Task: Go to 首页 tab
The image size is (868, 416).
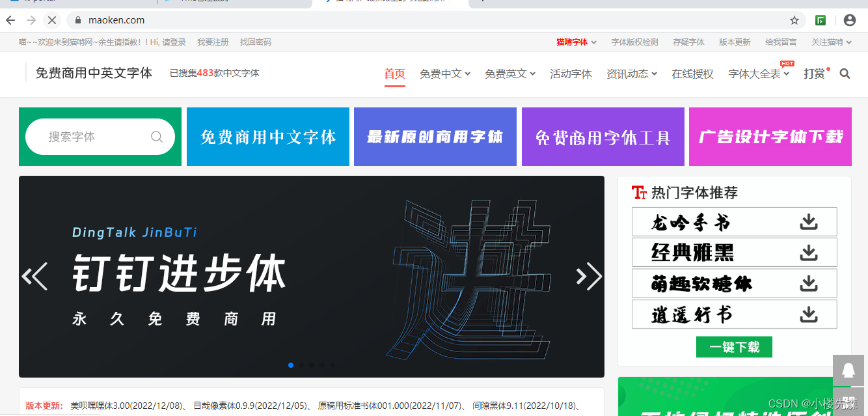Action: (394, 74)
